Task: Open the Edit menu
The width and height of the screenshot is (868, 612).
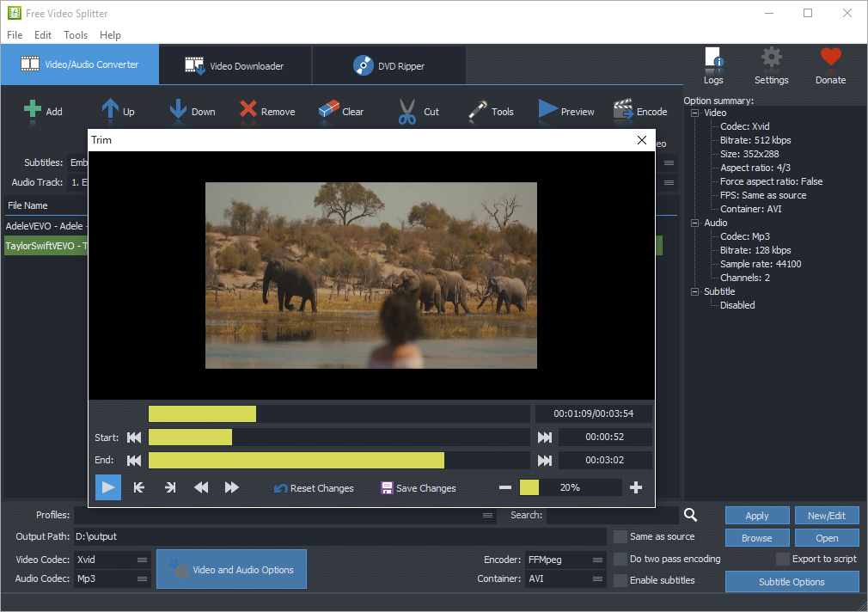Action: point(43,35)
